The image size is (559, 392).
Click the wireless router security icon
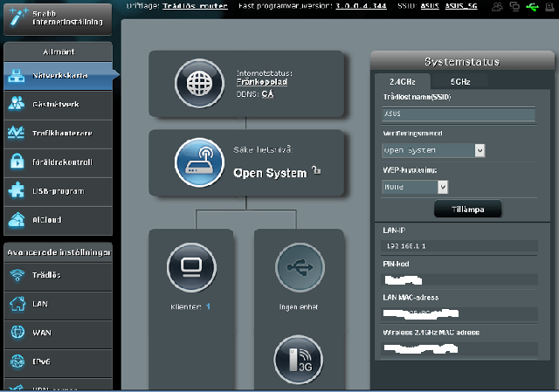pyautogui.click(x=200, y=162)
